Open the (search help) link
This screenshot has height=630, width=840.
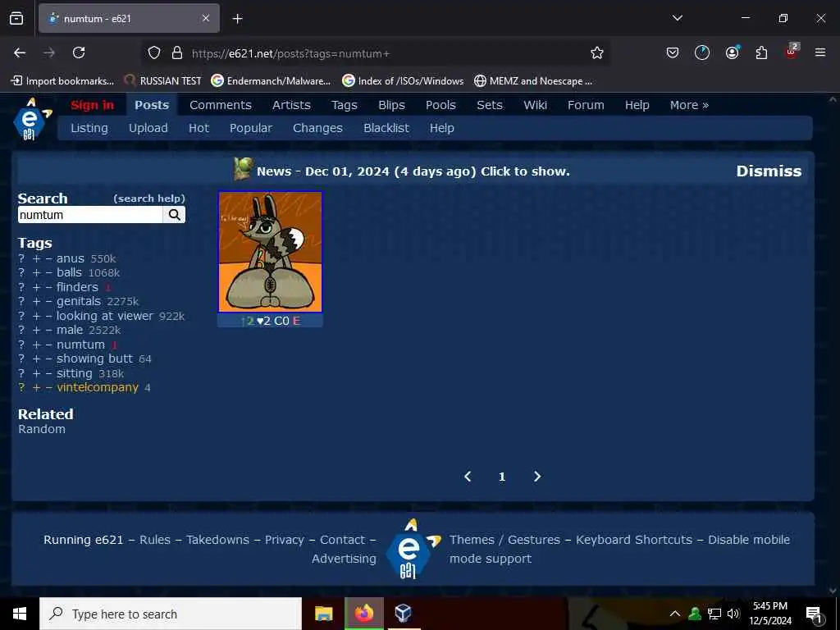coord(149,199)
